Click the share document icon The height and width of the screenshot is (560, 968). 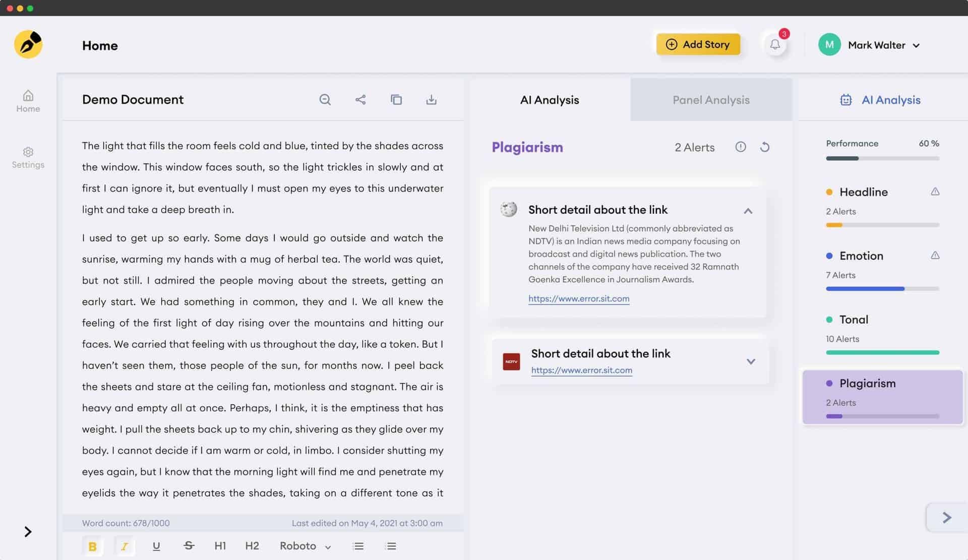coord(360,100)
